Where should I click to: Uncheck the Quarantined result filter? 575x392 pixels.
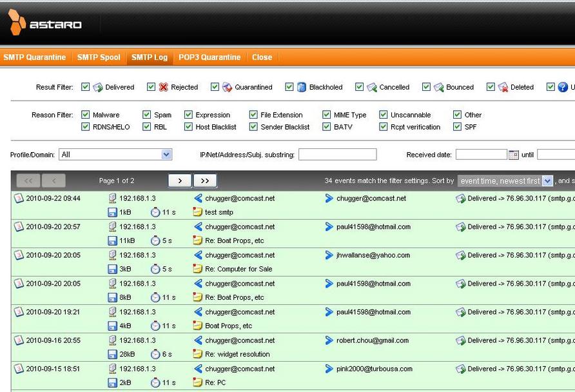click(x=215, y=87)
